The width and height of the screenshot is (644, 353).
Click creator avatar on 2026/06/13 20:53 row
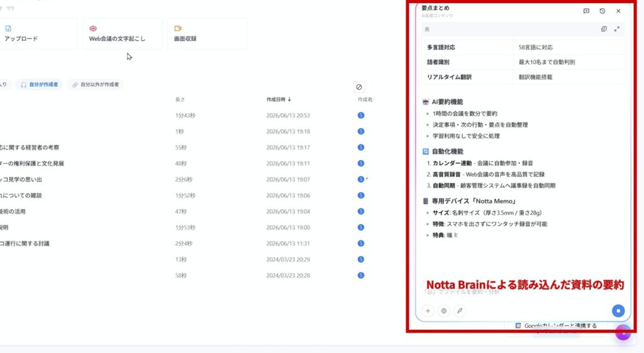pyautogui.click(x=360, y=116)
